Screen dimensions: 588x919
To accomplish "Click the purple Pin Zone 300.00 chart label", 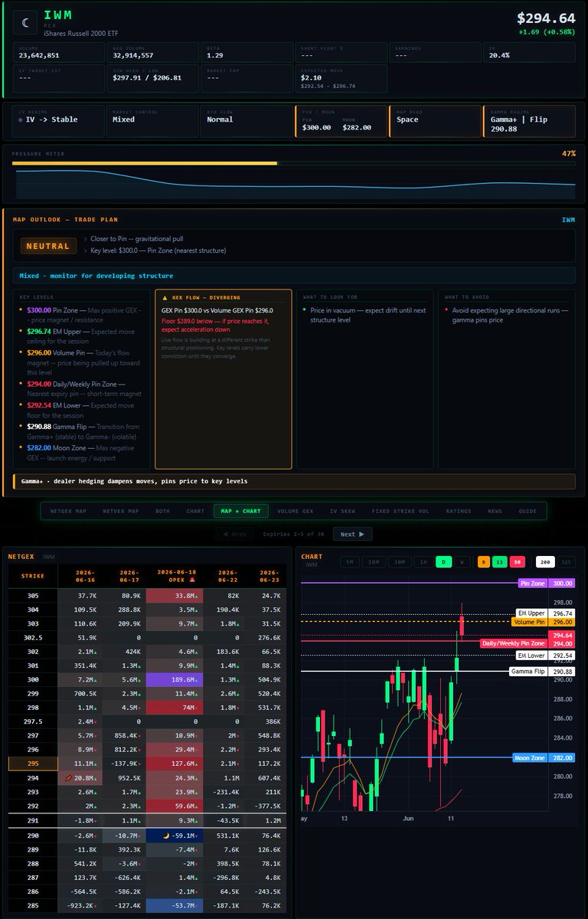I will 546,584.
